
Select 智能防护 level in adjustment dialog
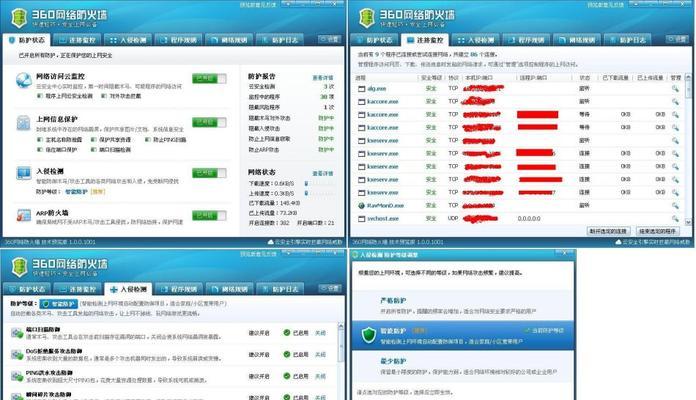click(x=463, y=336)
